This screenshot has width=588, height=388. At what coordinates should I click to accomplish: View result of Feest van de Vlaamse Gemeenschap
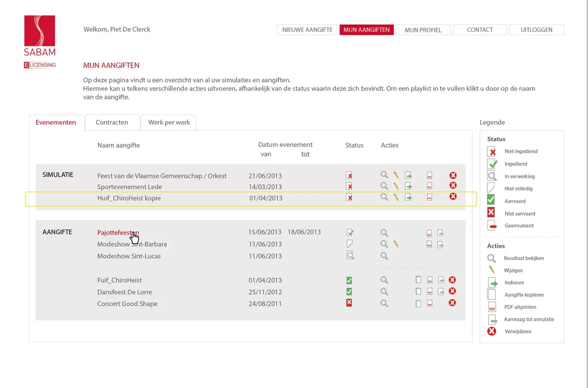tap(384, 175)
